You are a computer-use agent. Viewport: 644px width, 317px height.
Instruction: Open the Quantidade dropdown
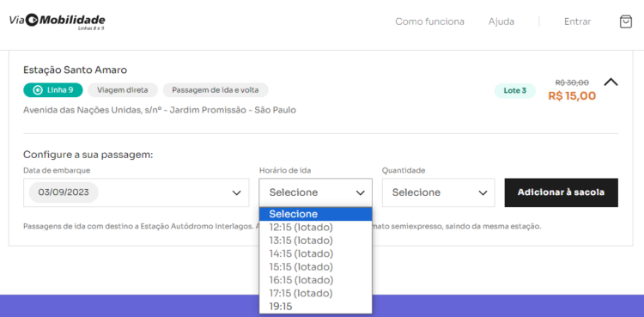438,192
